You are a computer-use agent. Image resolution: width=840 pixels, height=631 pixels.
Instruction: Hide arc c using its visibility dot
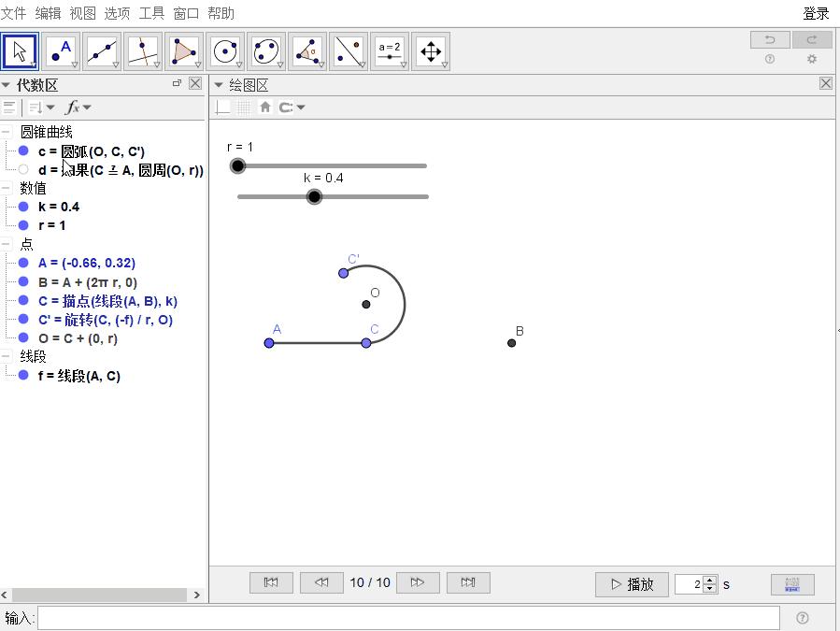coord(23,151)
